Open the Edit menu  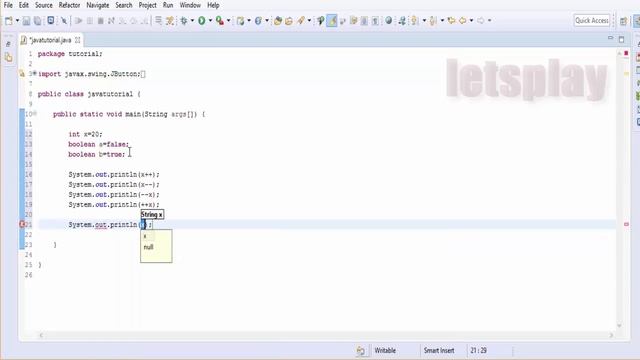click(24, 5)
